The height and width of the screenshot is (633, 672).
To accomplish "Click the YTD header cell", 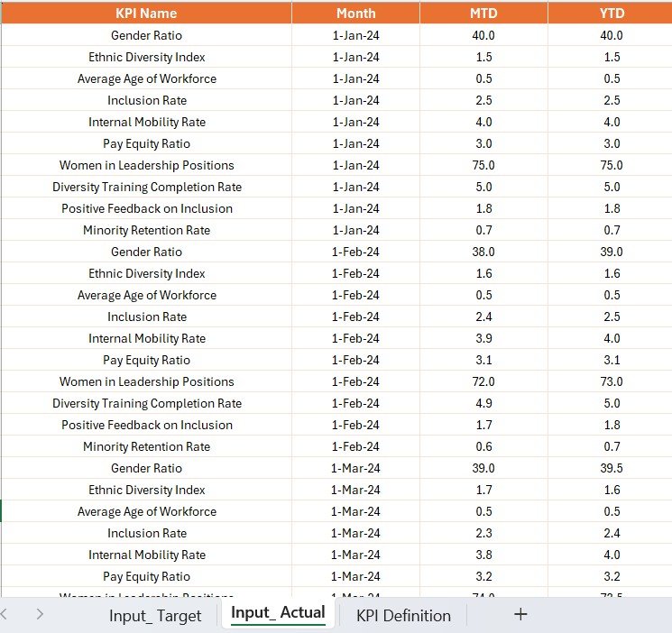I will coord(612,14).
